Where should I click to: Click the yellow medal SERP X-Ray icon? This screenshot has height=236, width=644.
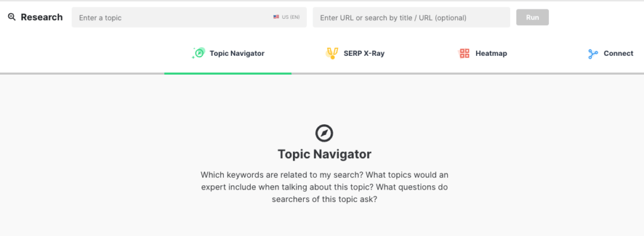tap(332, 53)
